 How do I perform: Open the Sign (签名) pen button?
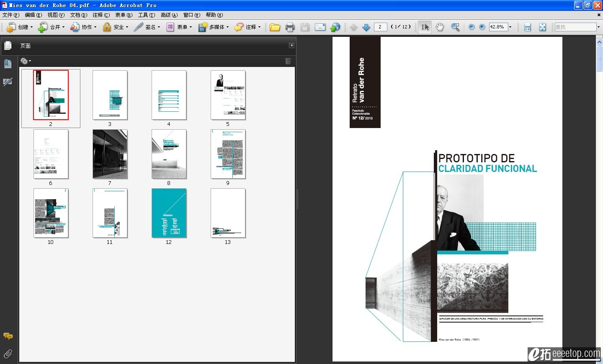tap(147, 27)
